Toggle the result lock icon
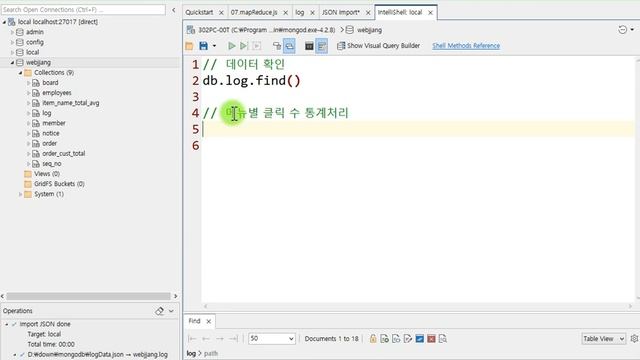 pos(373,339)
